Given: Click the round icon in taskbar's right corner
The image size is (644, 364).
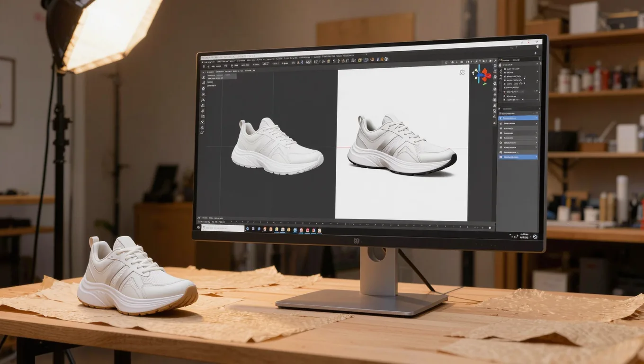Looking at the screenshot, I should click(x=535, y=237).
